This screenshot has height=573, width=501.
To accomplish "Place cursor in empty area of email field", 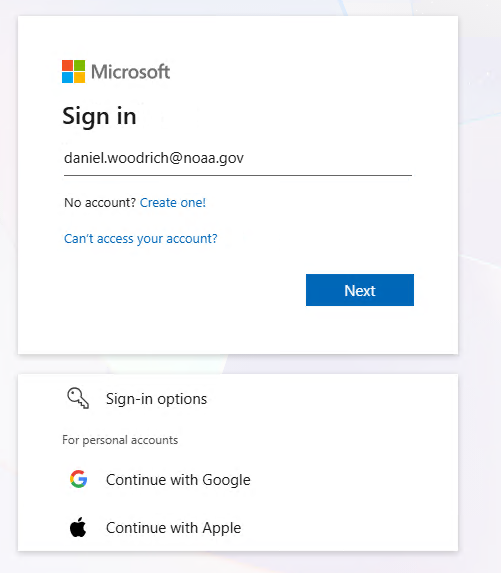I will 329,159.
